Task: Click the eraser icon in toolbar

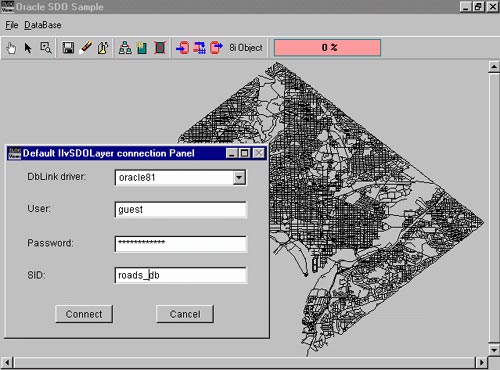Action: tap(86, 48)
